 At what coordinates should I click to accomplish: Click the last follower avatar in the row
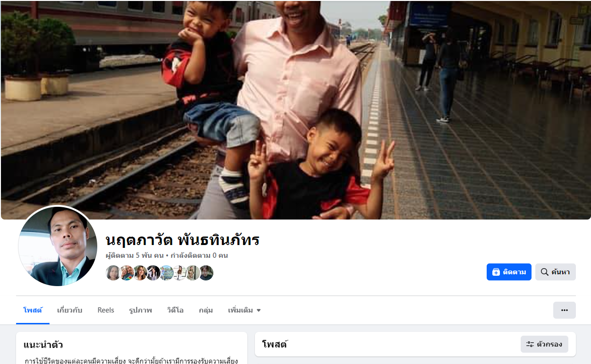(206, 273)
